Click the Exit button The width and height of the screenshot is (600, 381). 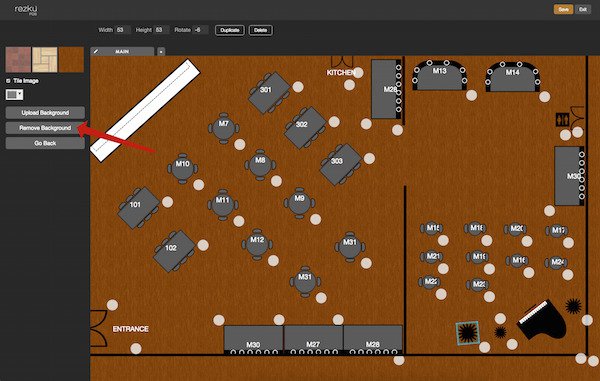583,9
